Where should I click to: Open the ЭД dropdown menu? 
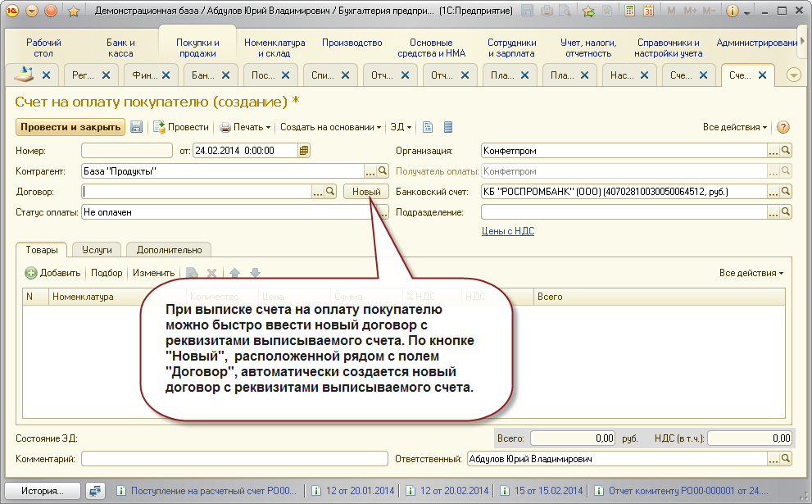(401, 127)
